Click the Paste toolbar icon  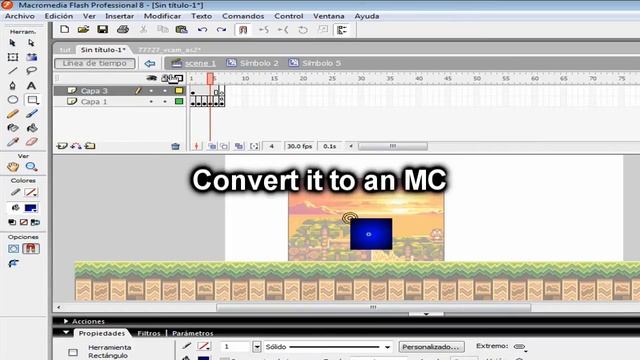click(x=181, y=29)
